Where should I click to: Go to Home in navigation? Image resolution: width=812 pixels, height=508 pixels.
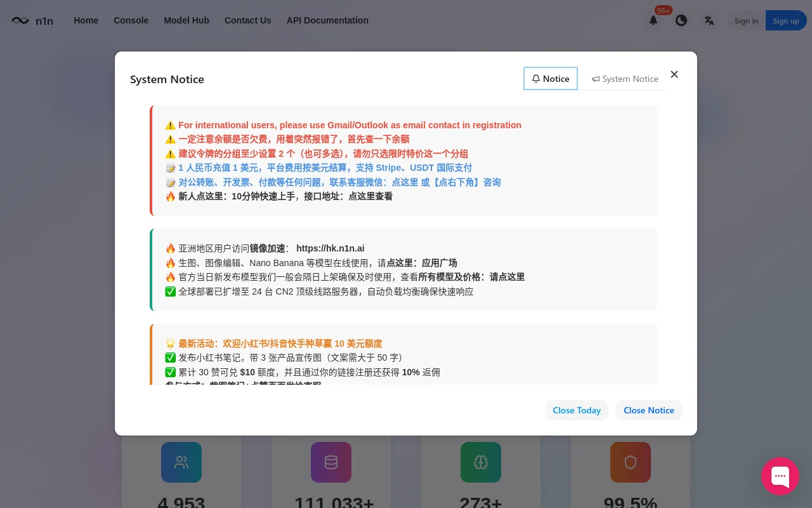click(86, 20)
